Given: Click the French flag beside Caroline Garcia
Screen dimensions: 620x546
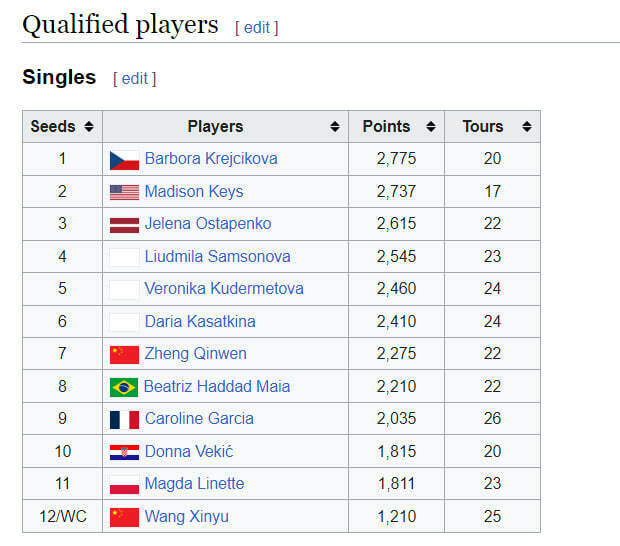Looking at the screenshot, I should click(x=124, y=419).
